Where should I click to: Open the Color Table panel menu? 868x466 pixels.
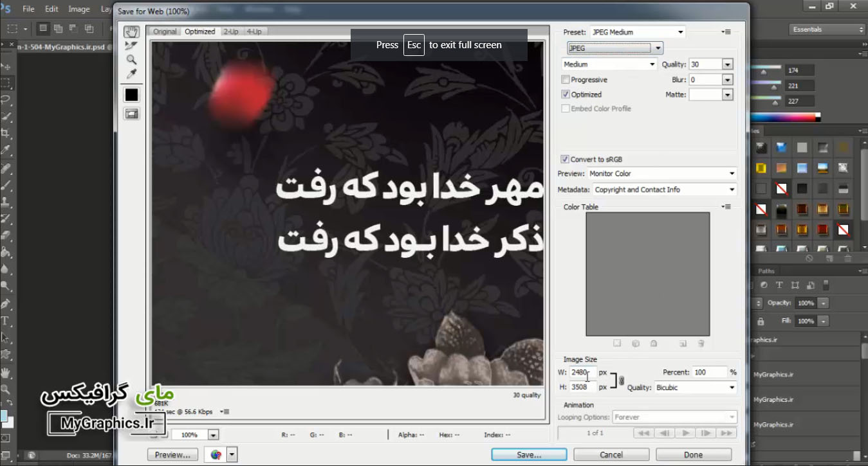[726, 206]
